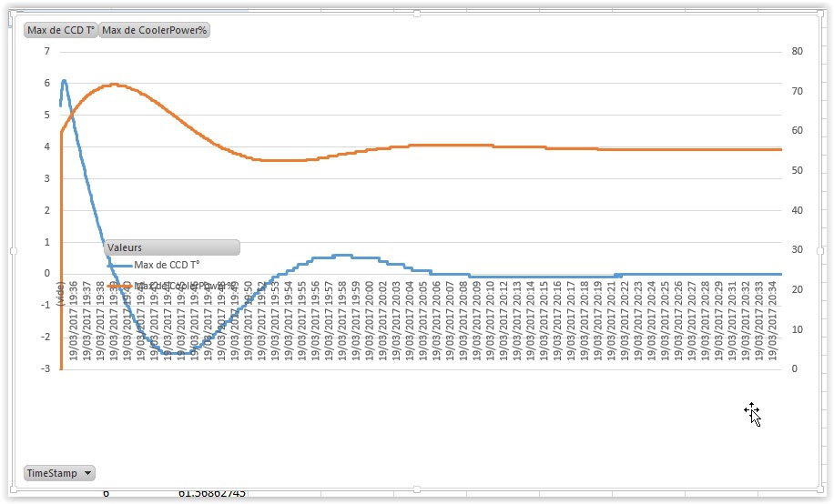Click the '-3' label on the temperature axis
This screenshot has width=834, height=504.
tap(46, 368)
